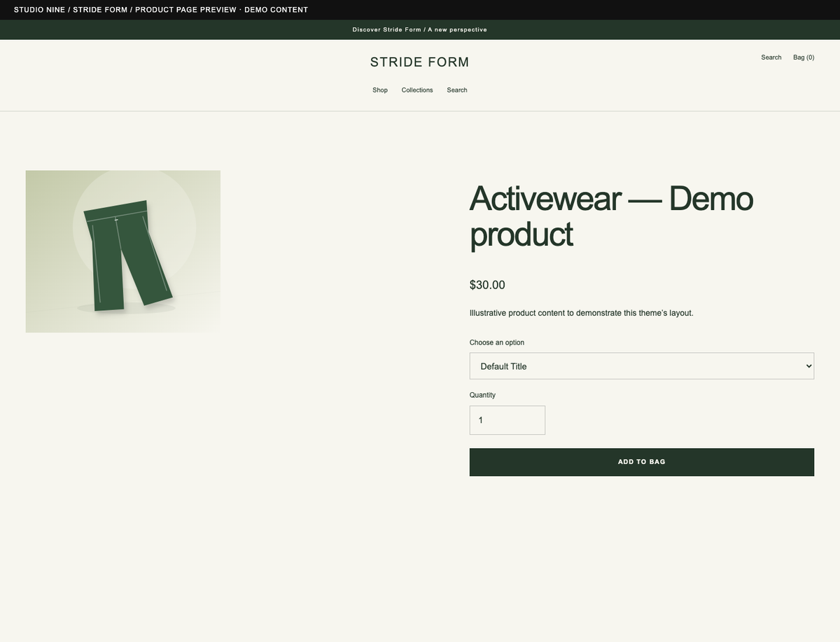Add the product to bag
840x642 pixels.
pos(642,462)
